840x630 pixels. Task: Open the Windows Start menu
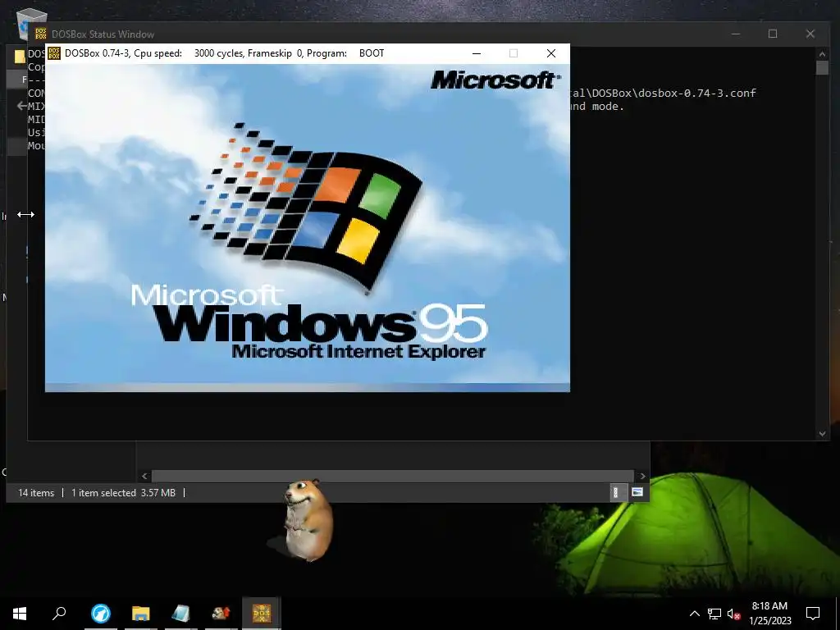point(20,614)
